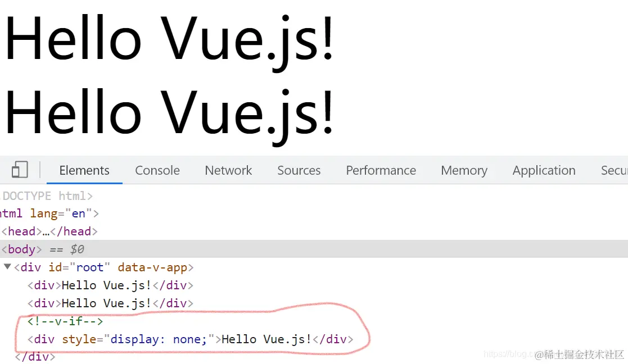Select the <!--v-if--> comment node

[x=65, y=321]
